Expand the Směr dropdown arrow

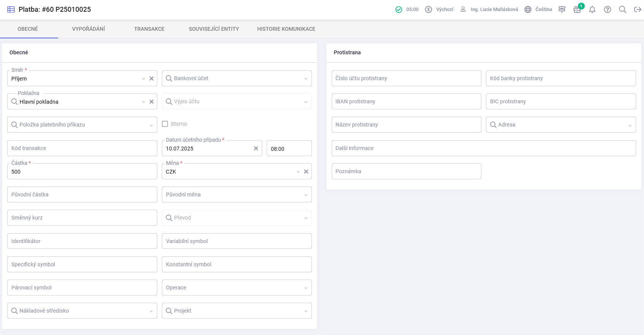pyautogui.click(x=144, y=79)
